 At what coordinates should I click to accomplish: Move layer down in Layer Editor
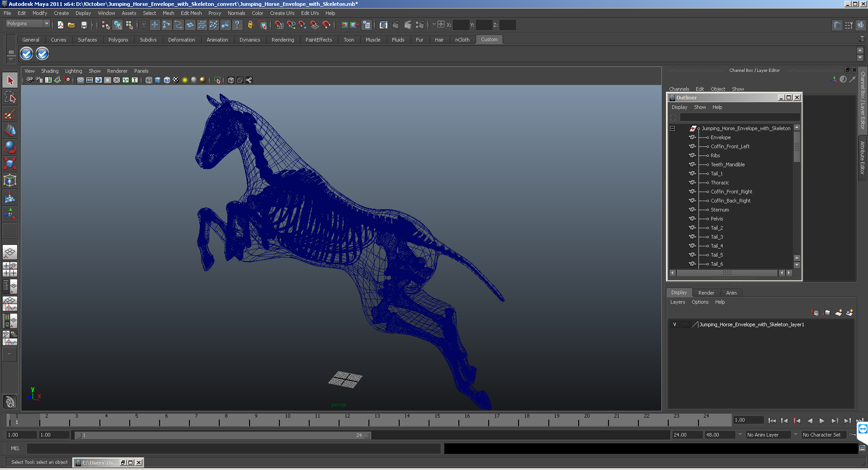(827, 312)
